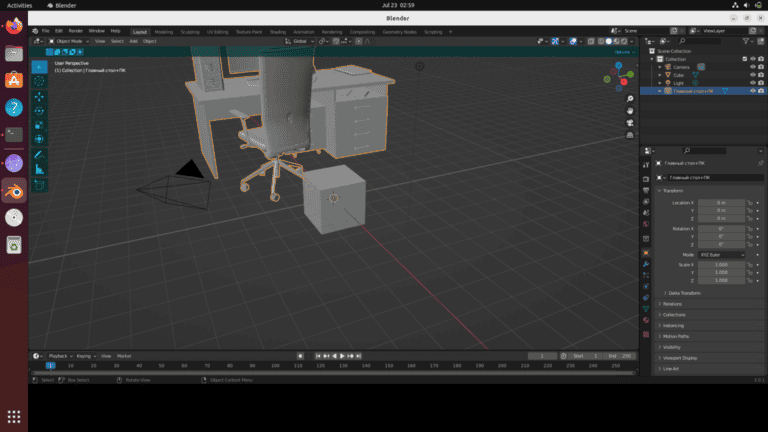Image resolution: width=768 pixels, height=432 pixels.
Task: Toggle visibility of the Light object
Action: click(752, 83)
